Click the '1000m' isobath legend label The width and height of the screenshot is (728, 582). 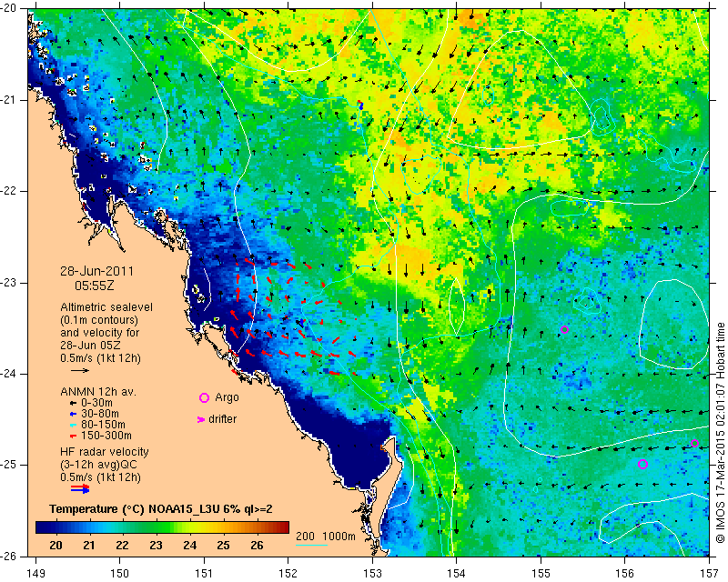pyautogui.click(x=339, y=537)
